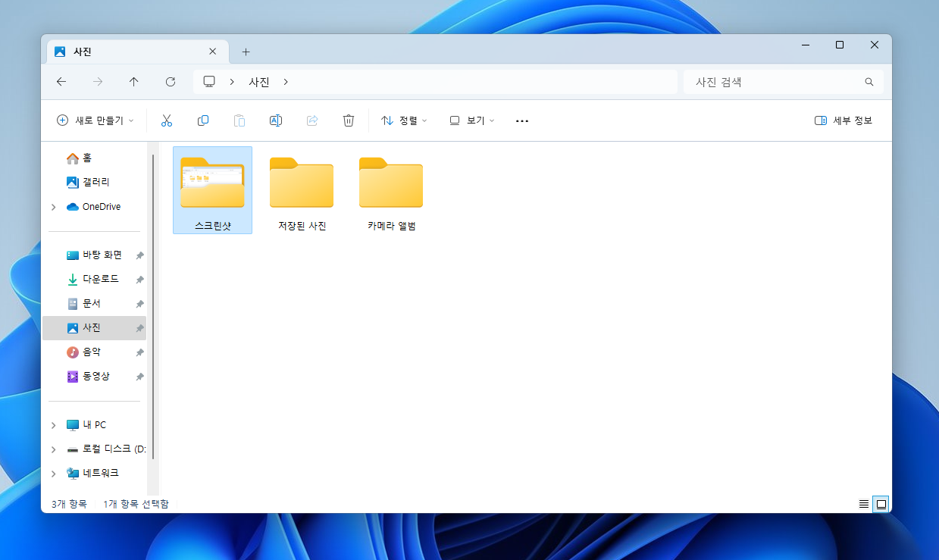939x560 pixels.
Task: Click the Delete trash can icon
Action: pos(349,120)
